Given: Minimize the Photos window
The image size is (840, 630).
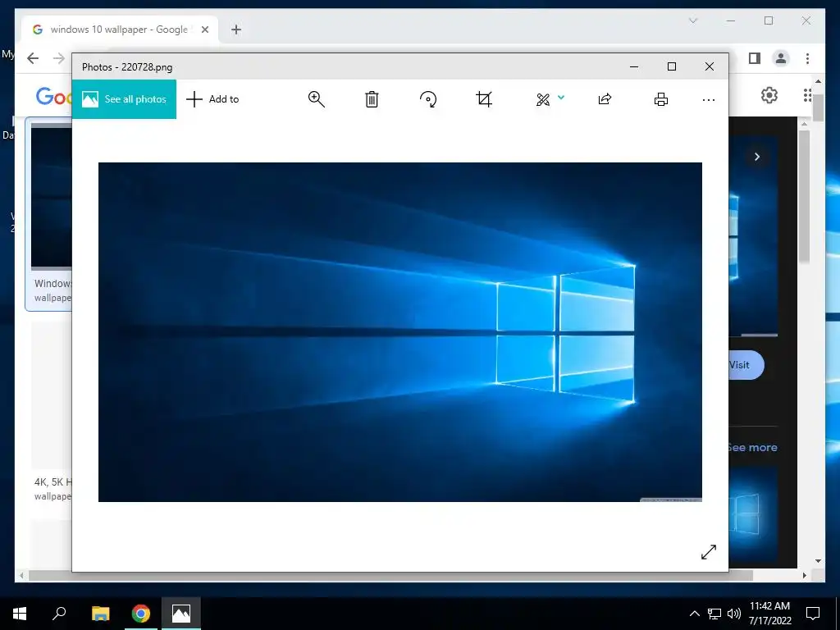Looking at the screenshot, I should tap(634, 66).
